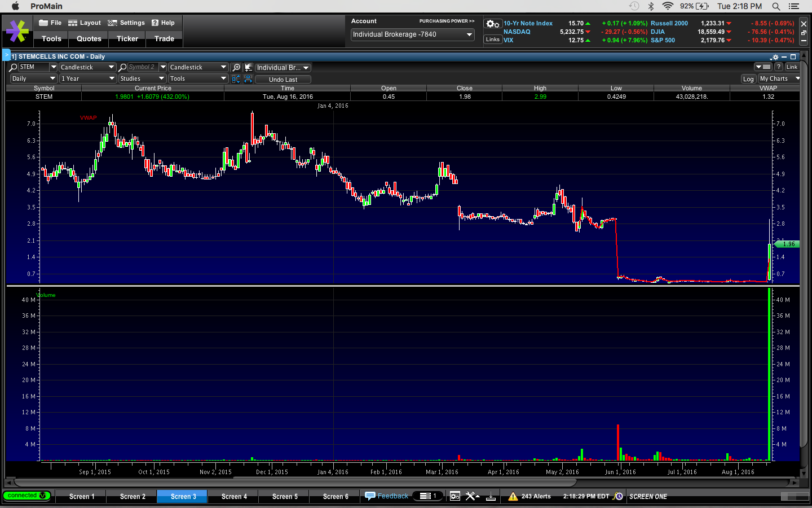
Task: Click the 1.96 price marker on axis
Action: [788, 244]
